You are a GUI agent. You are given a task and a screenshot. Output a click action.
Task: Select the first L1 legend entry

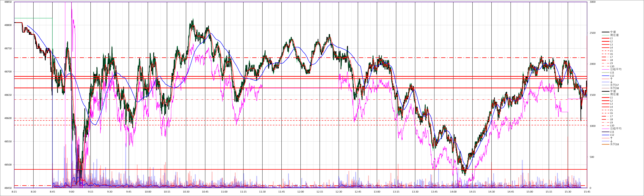coord(611,38)
